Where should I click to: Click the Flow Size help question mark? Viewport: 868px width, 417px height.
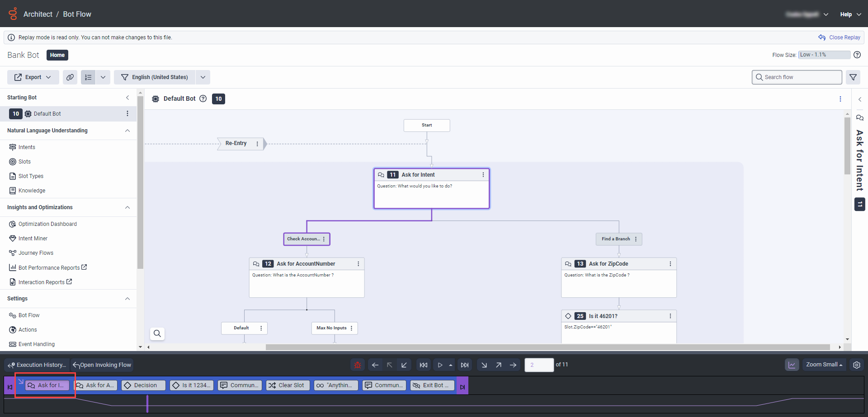click(x=857, y=55)
